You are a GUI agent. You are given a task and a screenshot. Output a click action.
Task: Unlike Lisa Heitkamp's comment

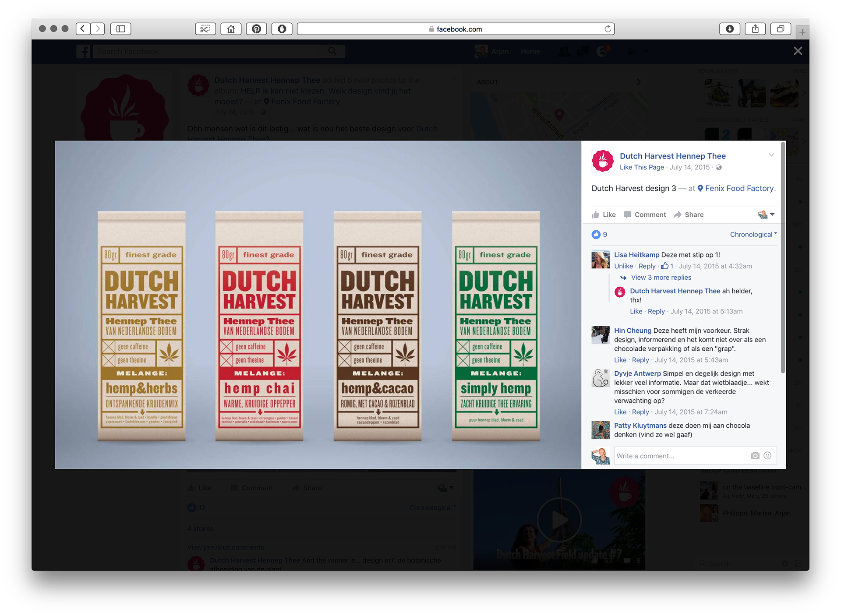[623, 266]
